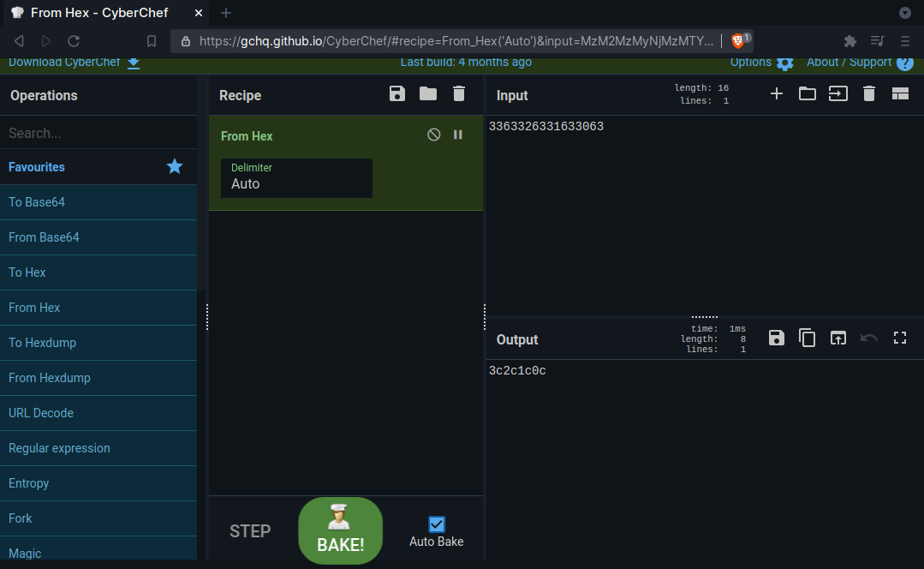Open a new browser tab
The width and height of the screenshot is (924, 569).
coord(226,12)
